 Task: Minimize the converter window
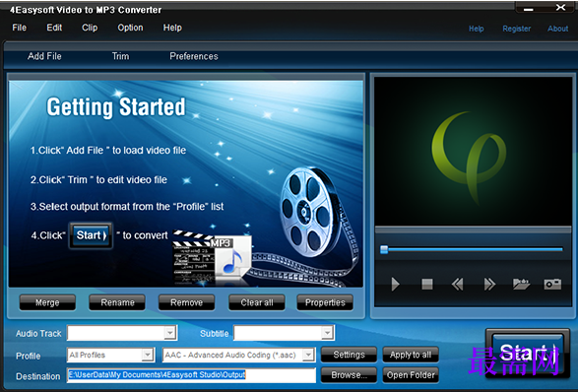tap(529, 9)
